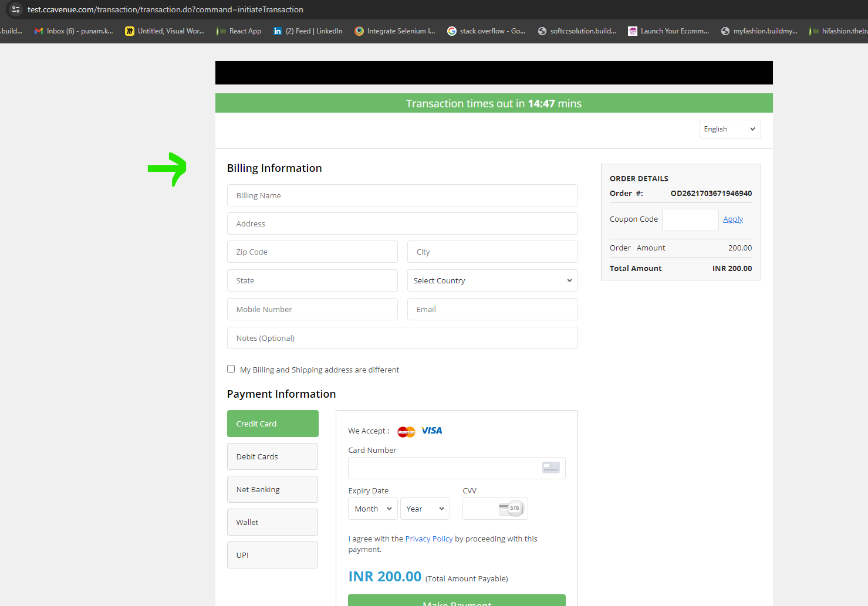Open the expiry Year dropdown
Viewport: 868px width, 606px height.
(x=425, y=509)
